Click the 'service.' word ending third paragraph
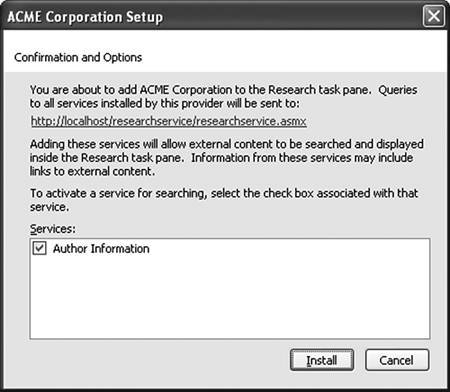Screen dimensions: 450x392 (x=49, y=207)
